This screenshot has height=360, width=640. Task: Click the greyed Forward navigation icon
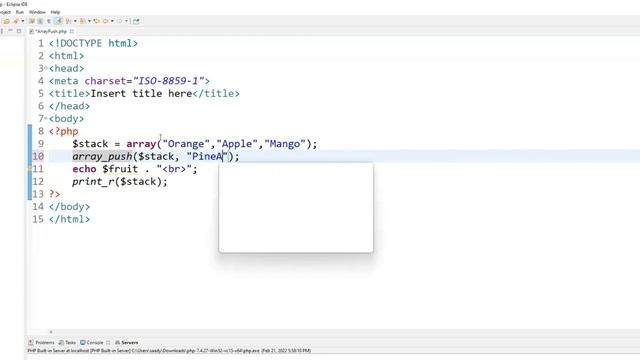click(x=120, y=21)
